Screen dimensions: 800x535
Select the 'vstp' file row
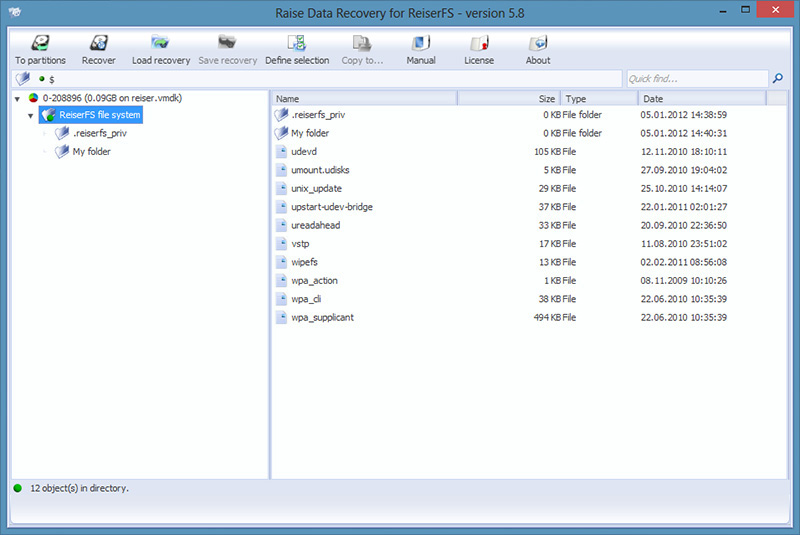[x=528, y=244]
